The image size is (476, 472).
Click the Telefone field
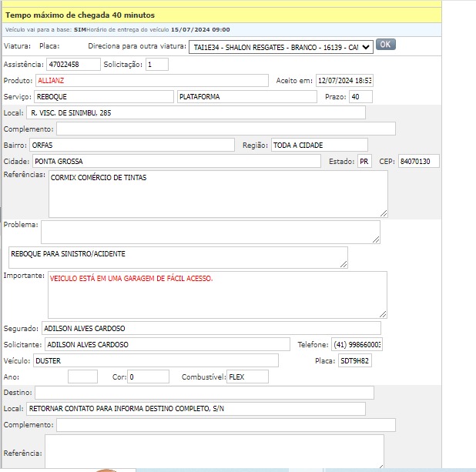pyautogui.click(x=357, y=344)
